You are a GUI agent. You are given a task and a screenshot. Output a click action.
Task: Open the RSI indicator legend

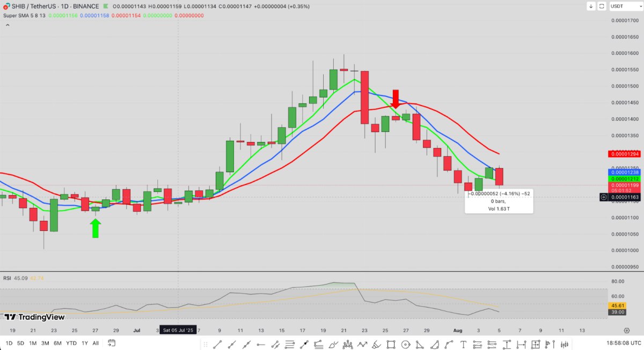point(8,278)
